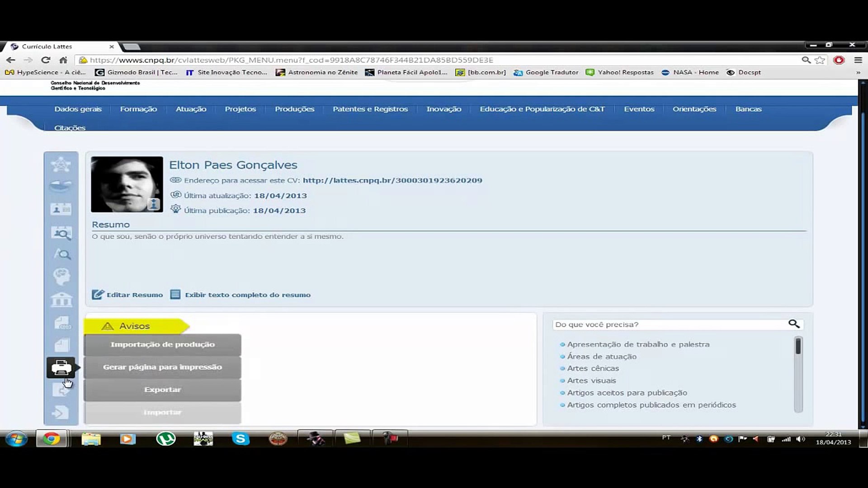Viewport: 868px width, 488px height.
Task: Open the Orientações menu
Action: [x=694, y=109]
